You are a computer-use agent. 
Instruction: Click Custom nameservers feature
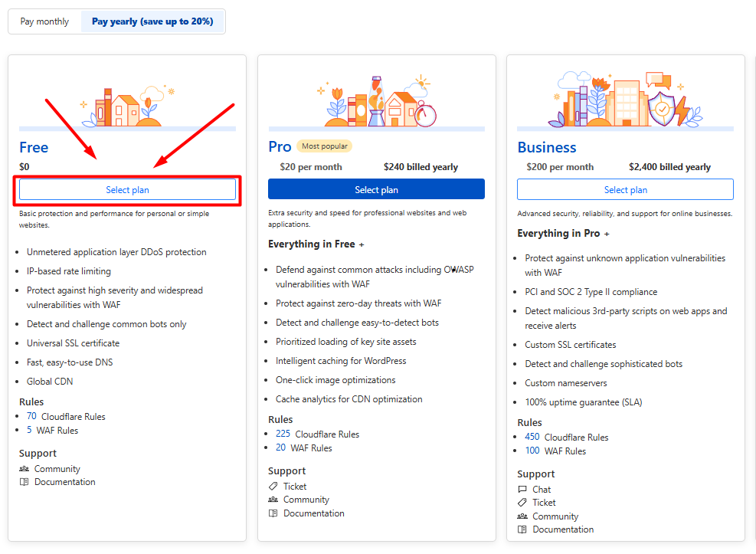click(x=566, y=383)
